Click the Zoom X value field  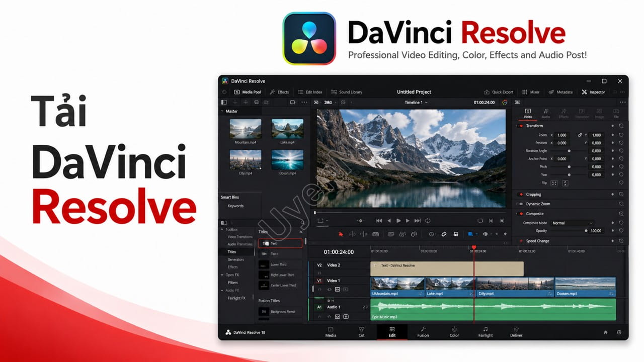tap(562, 135)
